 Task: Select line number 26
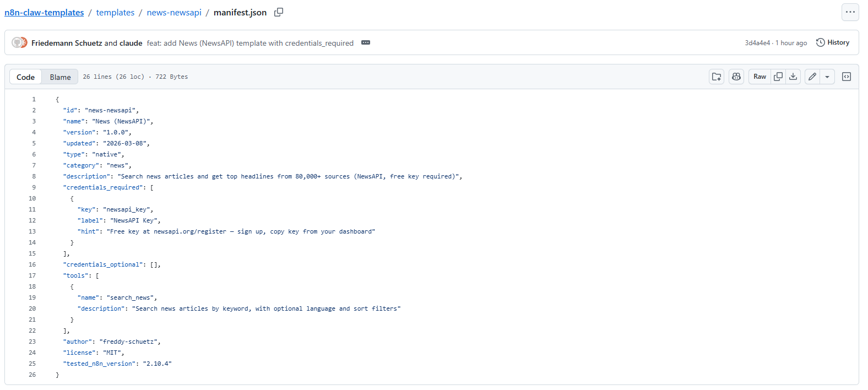(x=32, y=375)
